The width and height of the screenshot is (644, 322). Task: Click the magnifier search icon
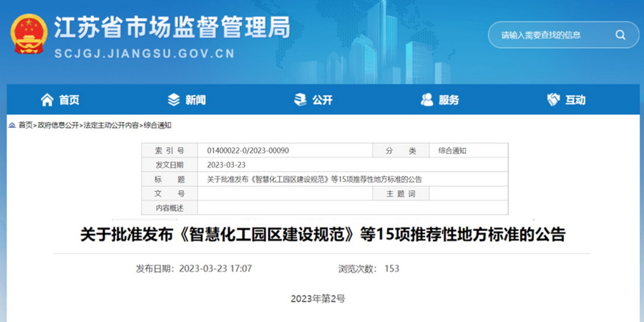[x=620, y=34]
